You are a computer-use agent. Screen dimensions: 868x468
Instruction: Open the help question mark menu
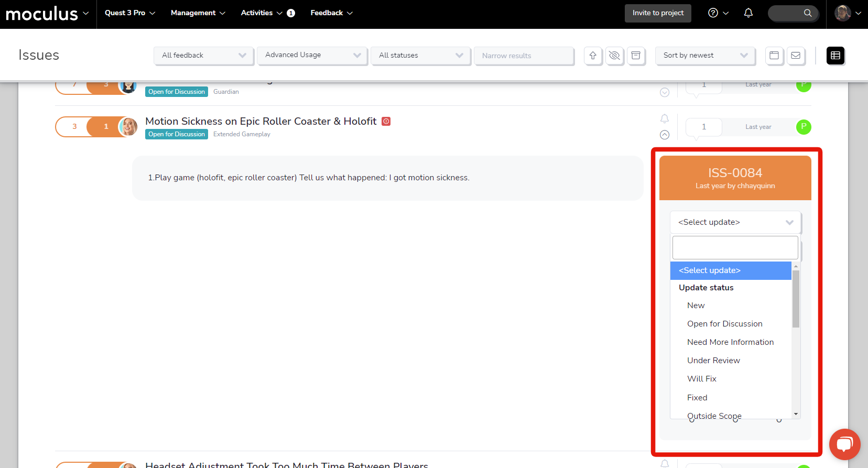tap(718, 13)
